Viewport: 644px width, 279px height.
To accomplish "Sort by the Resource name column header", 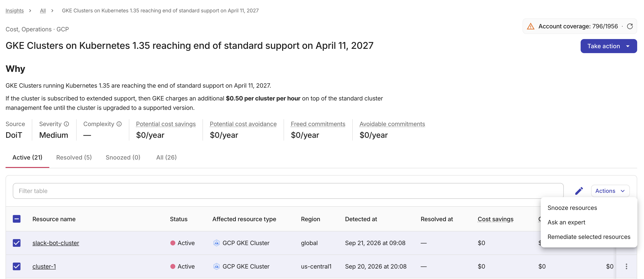I will tap(54, 219).
